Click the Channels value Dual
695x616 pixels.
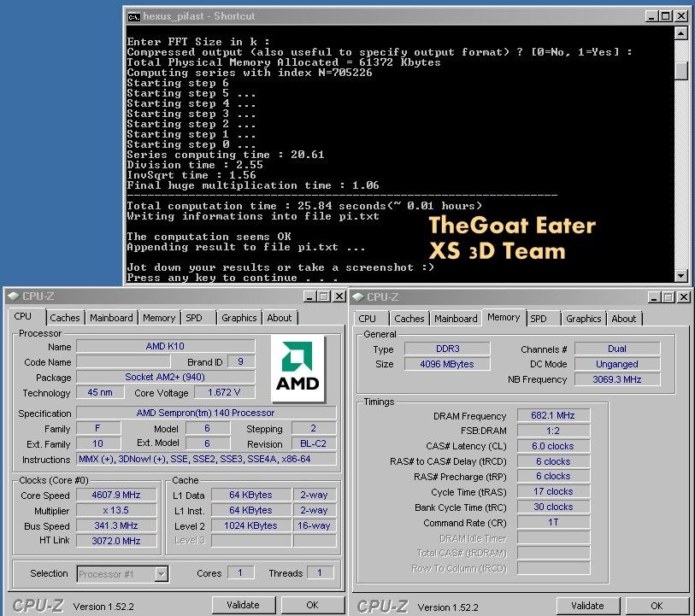617,349
